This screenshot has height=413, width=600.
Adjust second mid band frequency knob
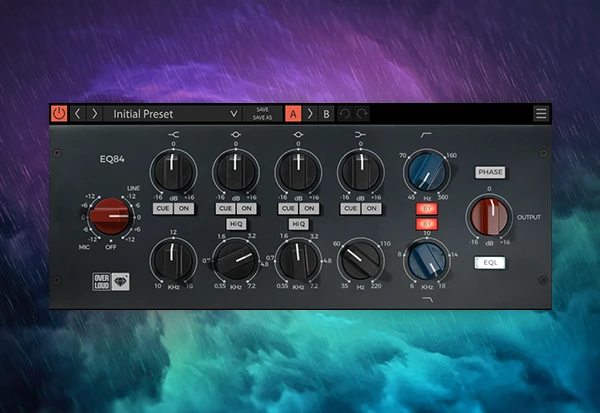(x=298, y=260)
